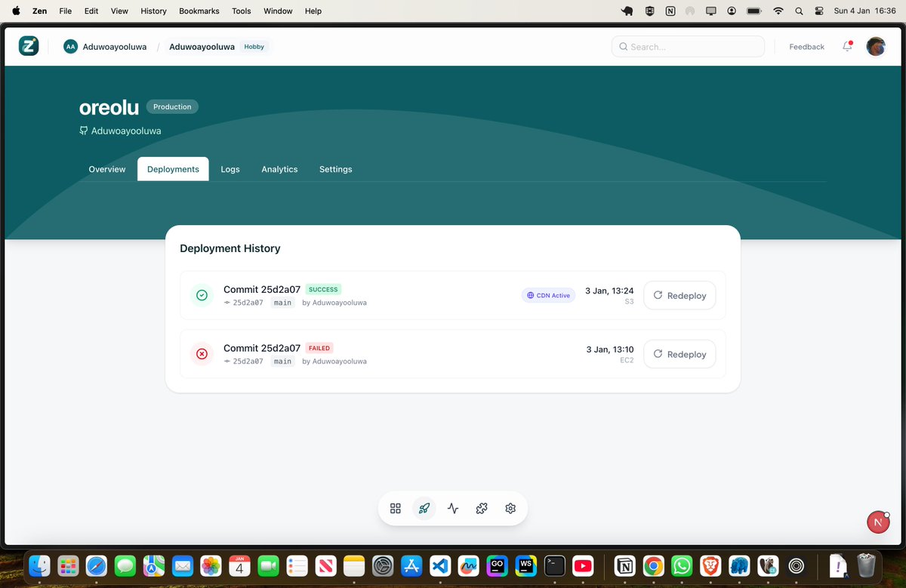Image resolution: width=906 pixels, height=588 pixels.
Task: Open the Zen application menu
Action: (39, 11)
